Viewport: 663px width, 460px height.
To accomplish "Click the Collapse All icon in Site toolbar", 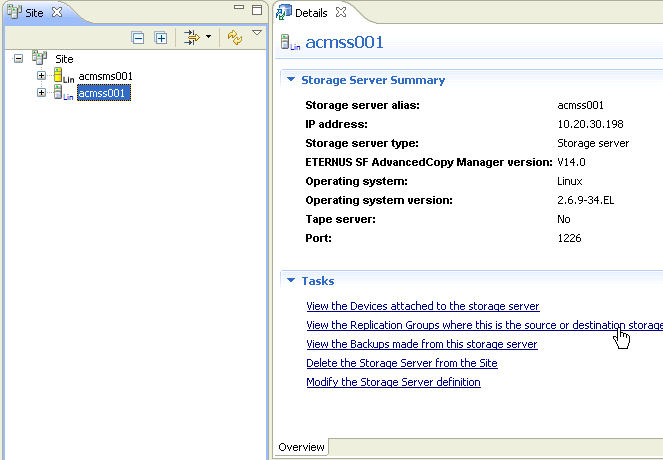I will [x=138, y=38].
